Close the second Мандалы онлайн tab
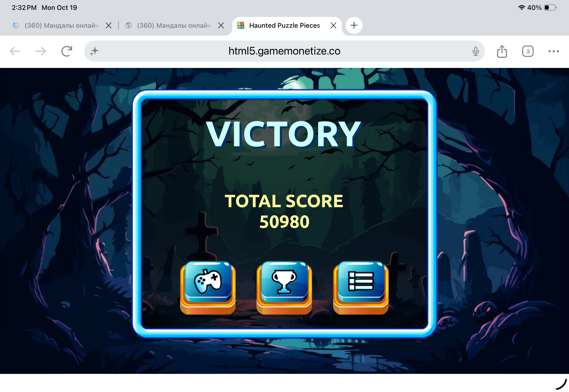This screenshot has width=569, height=392. (x=221, y=25)
